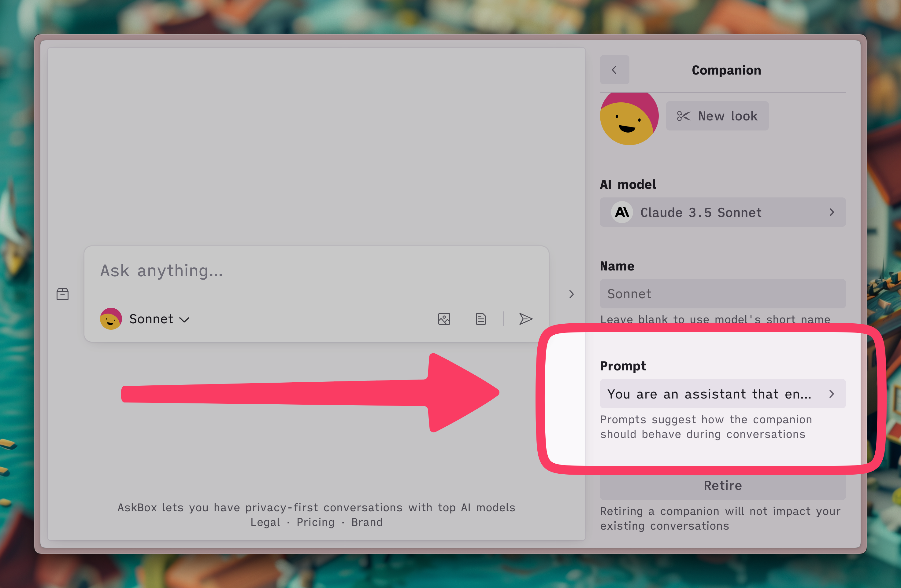Attach a document using the file icon
Viewport: 901px width, 588px height.
pos(481,319)
